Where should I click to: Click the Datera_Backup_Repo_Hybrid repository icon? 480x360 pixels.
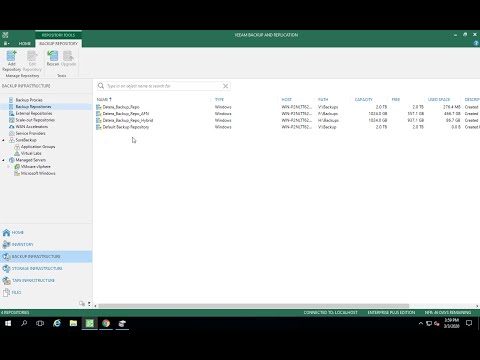(x=99, y=120)
